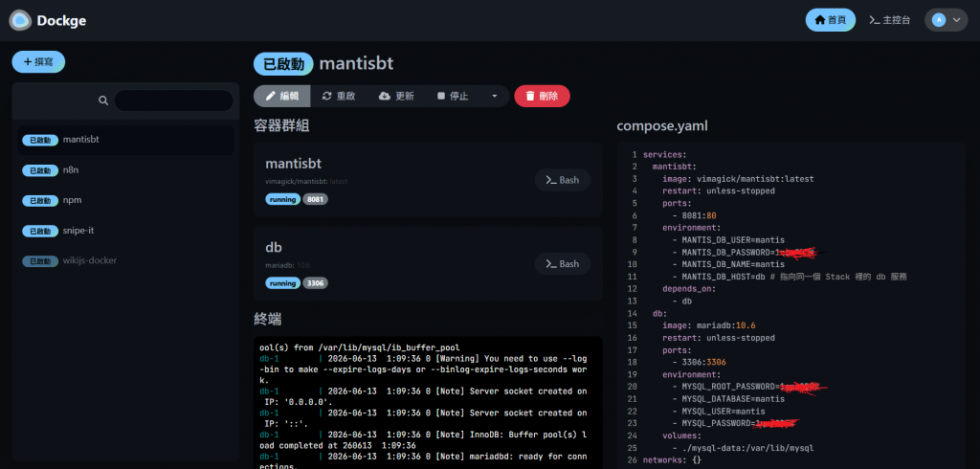Select the snipe-it stack

point(125,231)
